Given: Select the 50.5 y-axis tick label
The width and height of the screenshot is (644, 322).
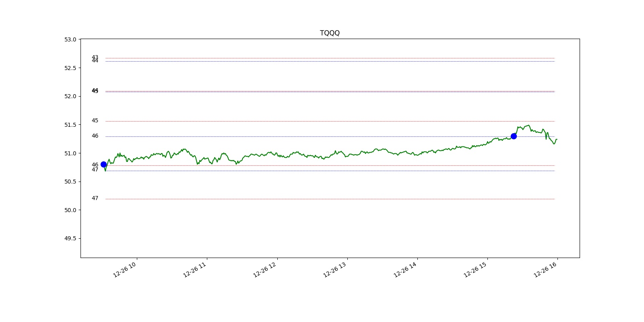Looking at the screenshot, I should (x=70, y=182).
